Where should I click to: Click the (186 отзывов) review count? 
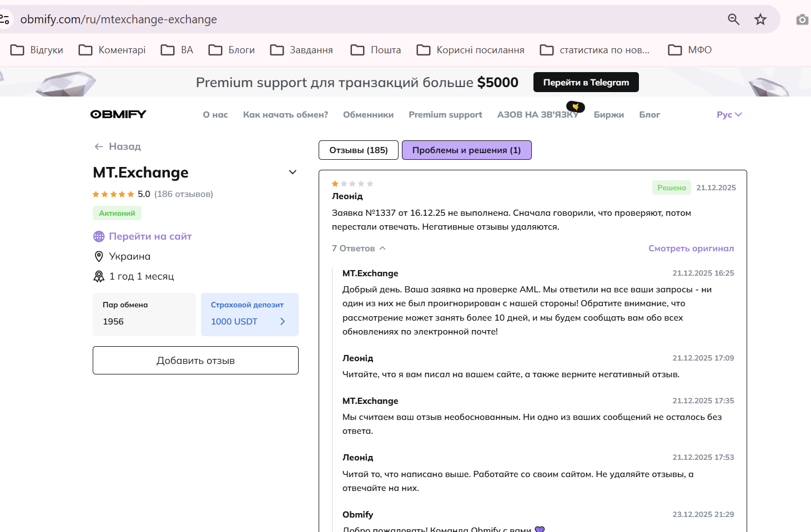(184, 194)
